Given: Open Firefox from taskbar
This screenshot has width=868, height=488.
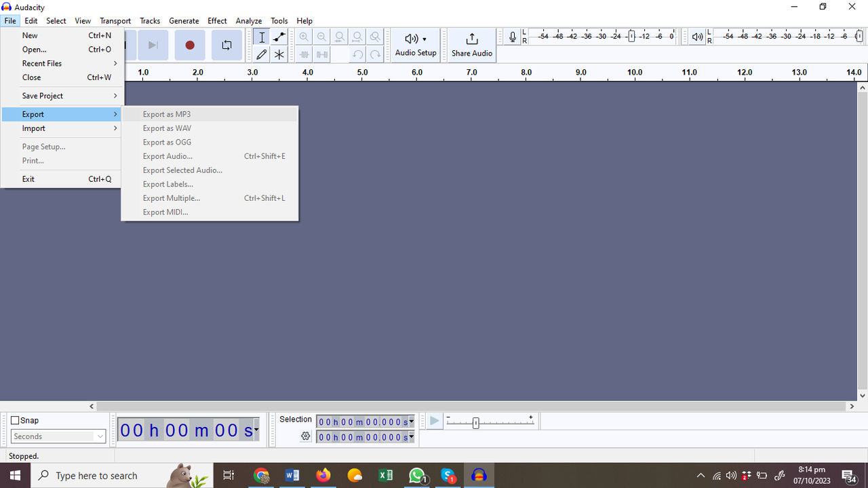Looking at the screenshot, I should click(x=323, y=475).
